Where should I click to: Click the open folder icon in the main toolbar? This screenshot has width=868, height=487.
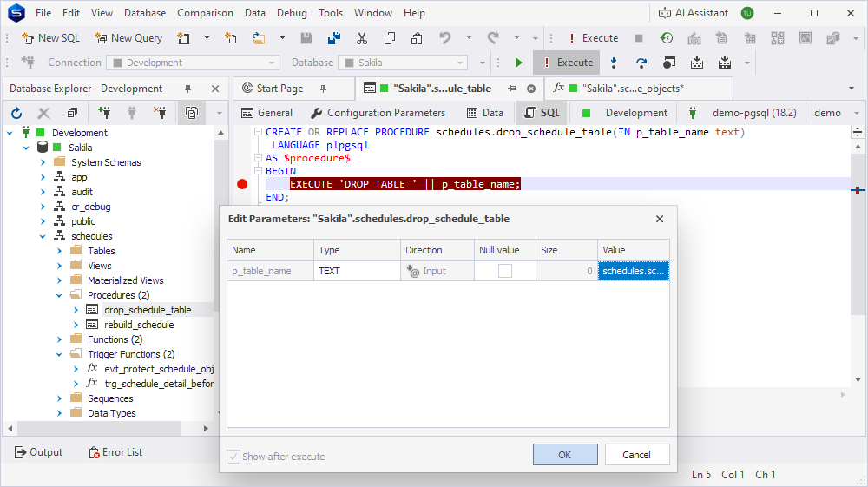coord(258,38)
